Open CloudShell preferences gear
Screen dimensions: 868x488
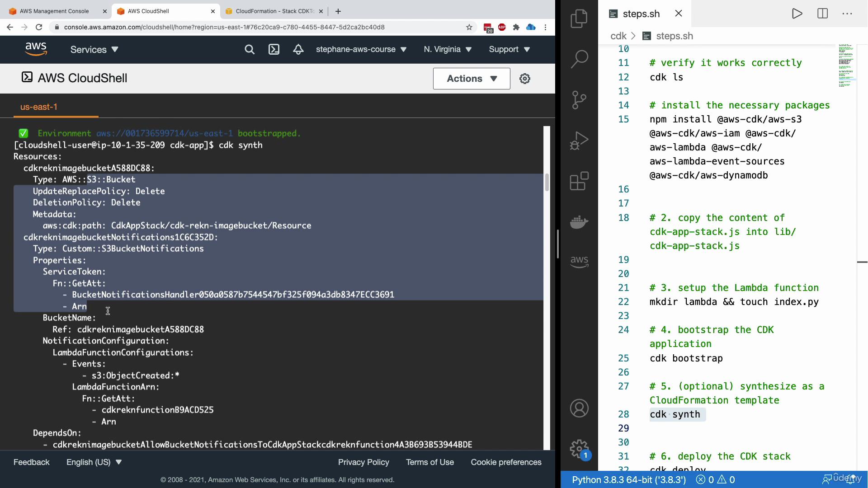[x=525, y=79]
